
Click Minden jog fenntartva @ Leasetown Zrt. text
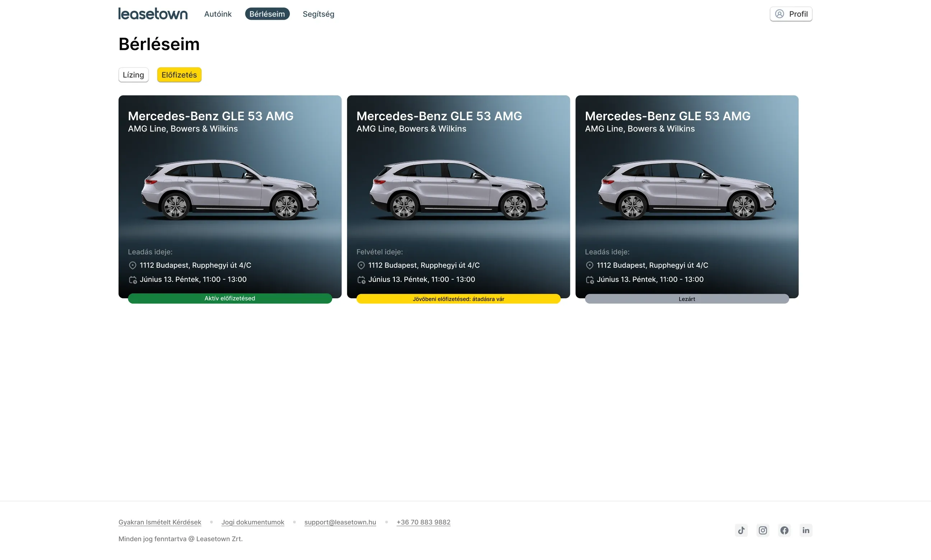point(180,539)
